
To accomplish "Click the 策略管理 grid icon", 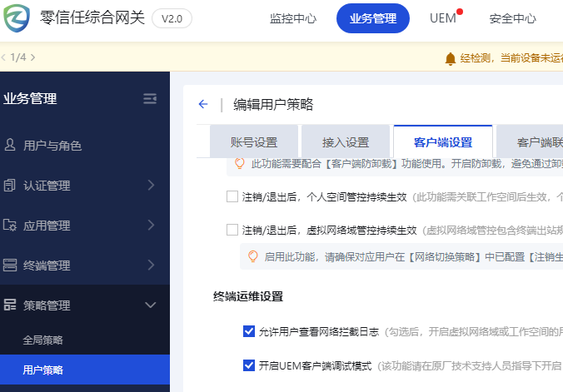I will (x=10, y=305).
